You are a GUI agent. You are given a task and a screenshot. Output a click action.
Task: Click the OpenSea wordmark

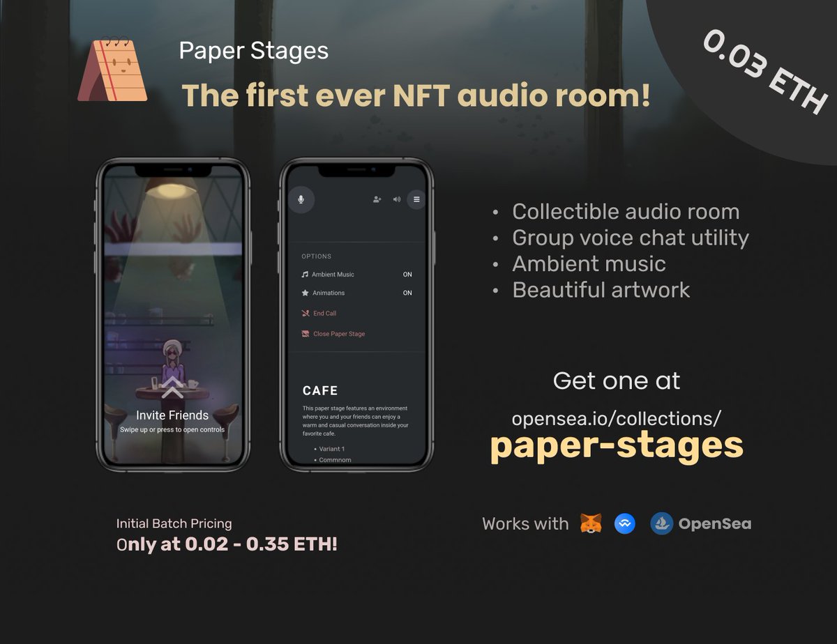[715, 524]
